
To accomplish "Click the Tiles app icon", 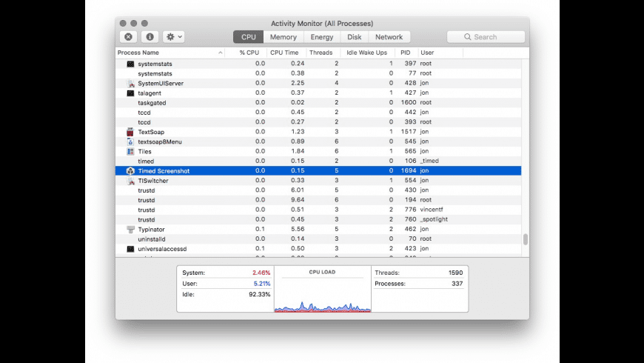I will (x=130, y=151).
